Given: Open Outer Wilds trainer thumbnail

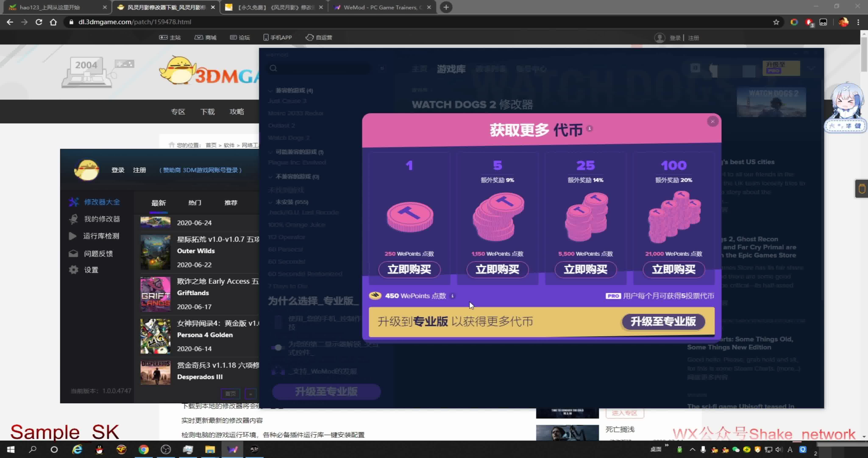Looking at the screenshot, I should 155,252.
